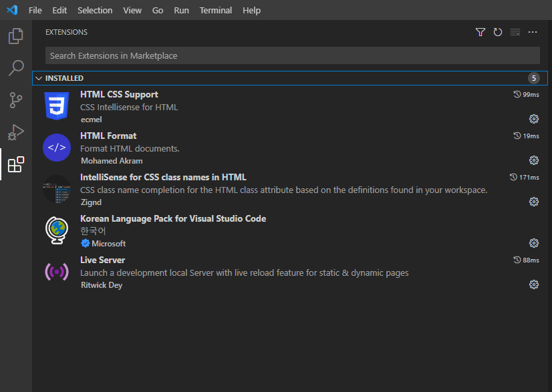The image size is (552, 392).
Task: Click the publisher name Microsoft
Action: (x=109, y=244)
